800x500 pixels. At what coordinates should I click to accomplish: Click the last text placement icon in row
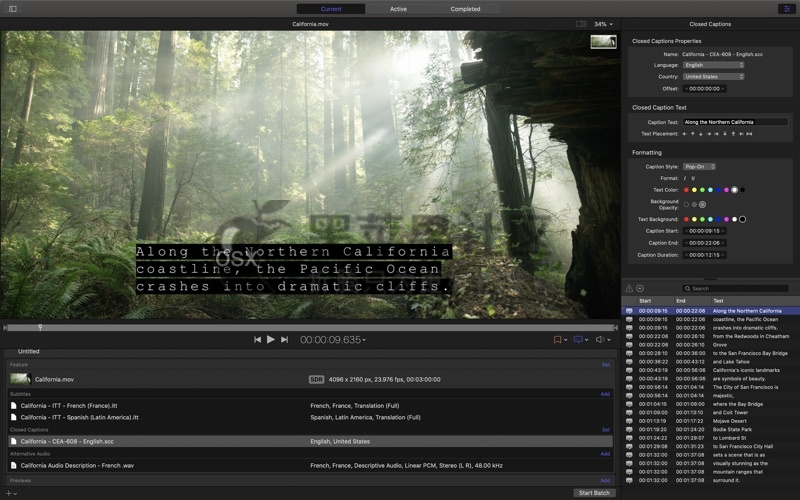749,134
